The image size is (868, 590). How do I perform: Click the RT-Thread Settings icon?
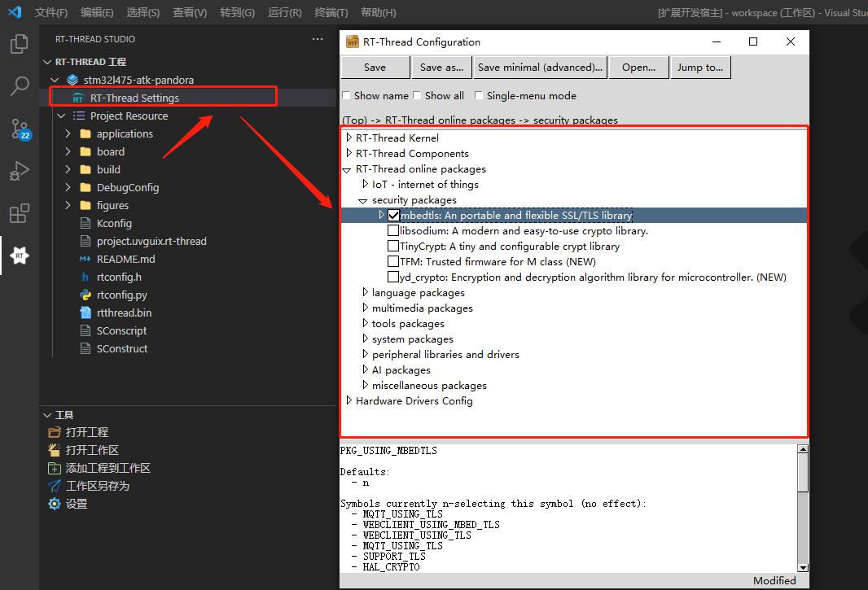coord(78,98)
